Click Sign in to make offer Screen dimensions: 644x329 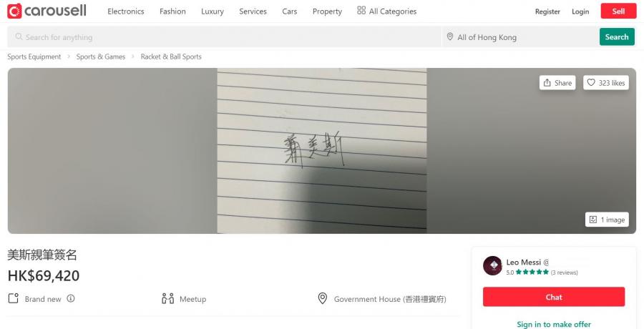(x=554, y=324)
